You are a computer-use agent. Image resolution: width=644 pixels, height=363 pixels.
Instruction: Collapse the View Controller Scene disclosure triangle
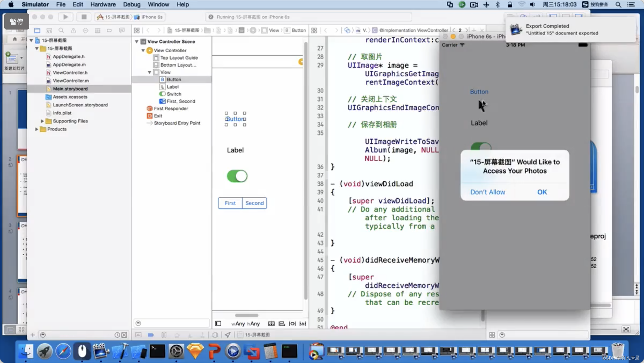point(137,42)
